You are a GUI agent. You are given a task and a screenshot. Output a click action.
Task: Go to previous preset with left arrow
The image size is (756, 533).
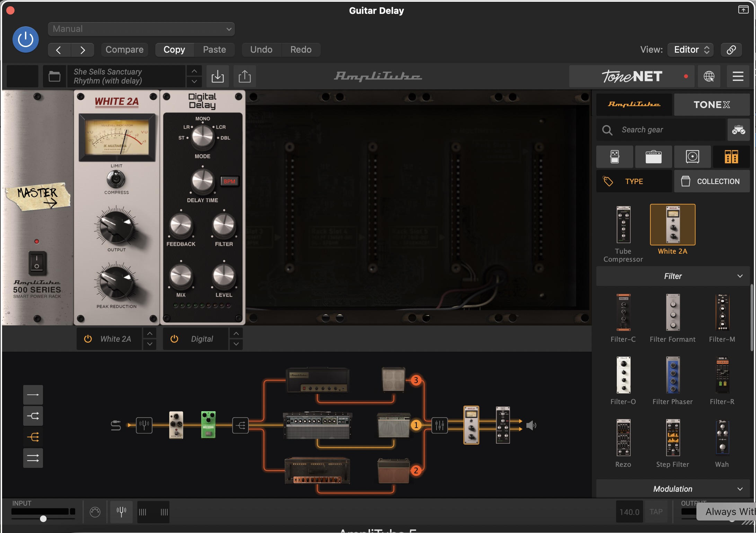pyautogui.click(x=59, y=50)
